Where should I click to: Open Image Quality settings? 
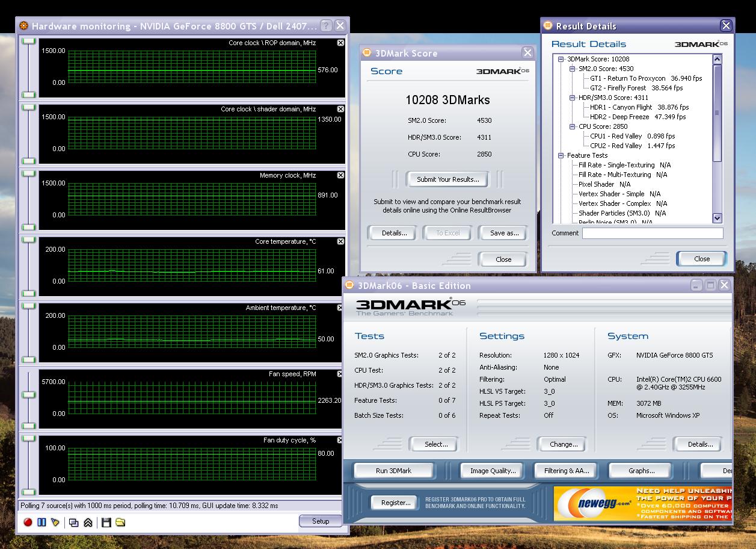pyautogui.click(x=493, y=471)
